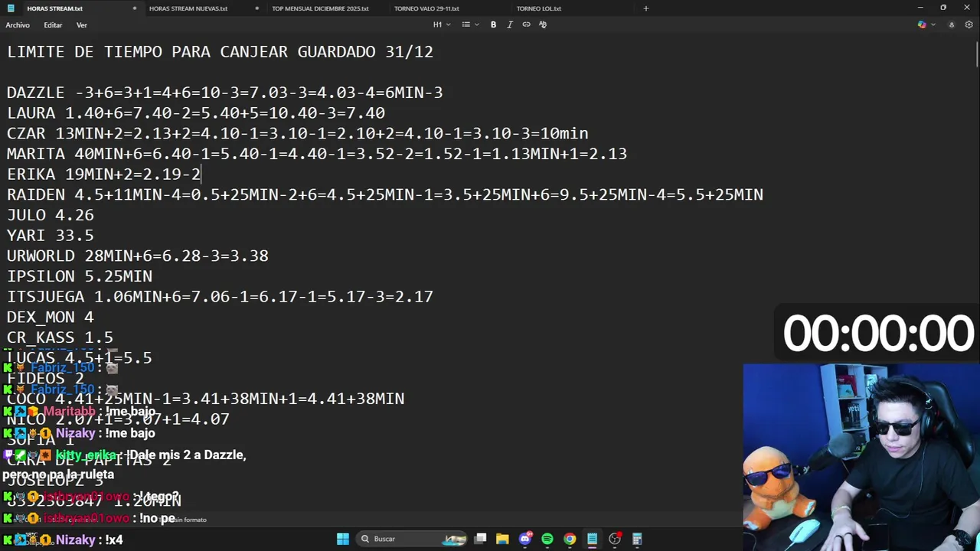Close the HORAS STREAM.txt tab via unsaved dot
The width and height of the screenshot is (980, 551).
pos(134,8)
